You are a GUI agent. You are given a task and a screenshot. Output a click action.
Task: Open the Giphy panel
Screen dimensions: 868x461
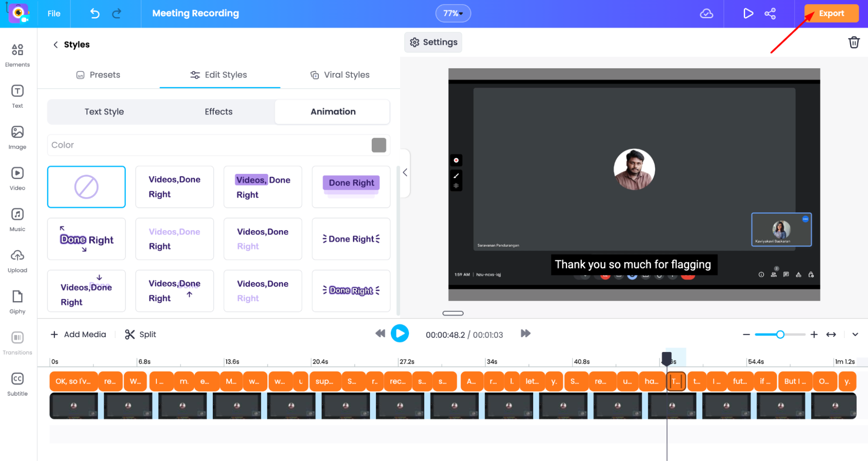point(17,302)
